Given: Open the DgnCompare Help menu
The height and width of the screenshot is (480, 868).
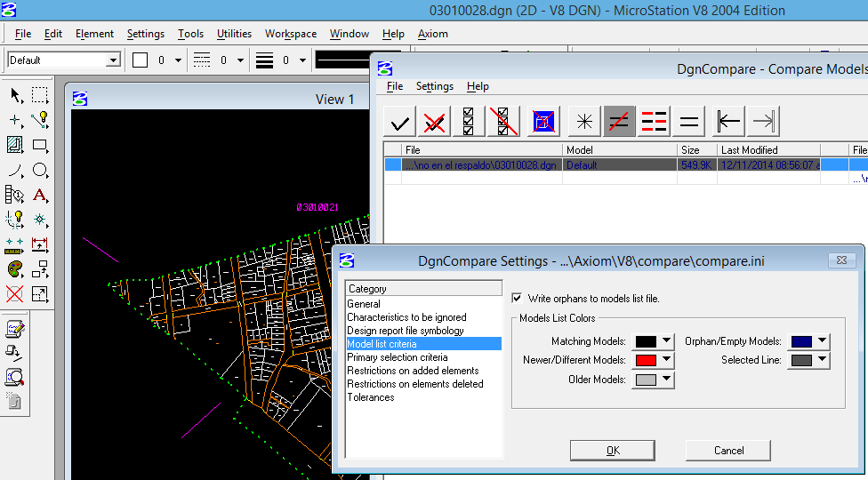Looking at the screenshot, I should [x=478, y=86].
